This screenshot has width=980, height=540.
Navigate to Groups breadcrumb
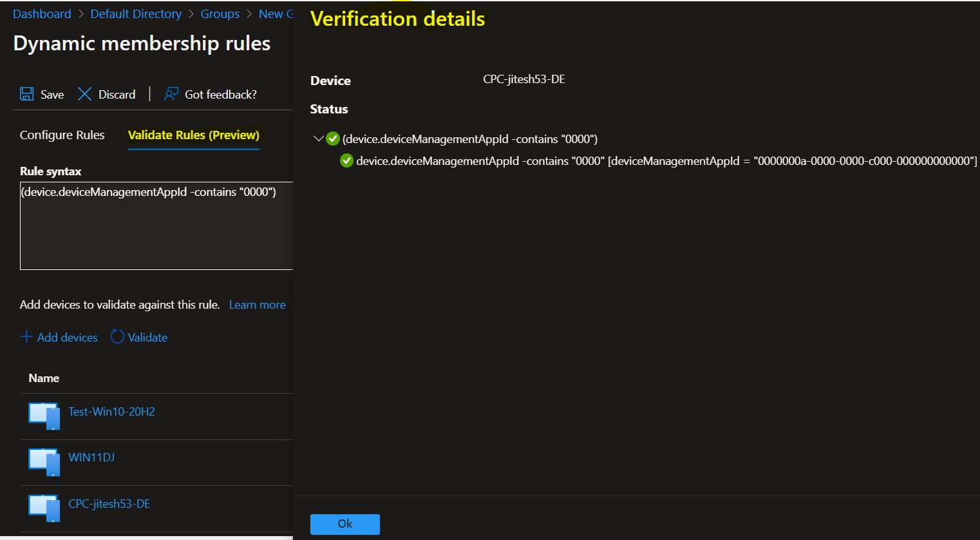click(x=220, y=14)
